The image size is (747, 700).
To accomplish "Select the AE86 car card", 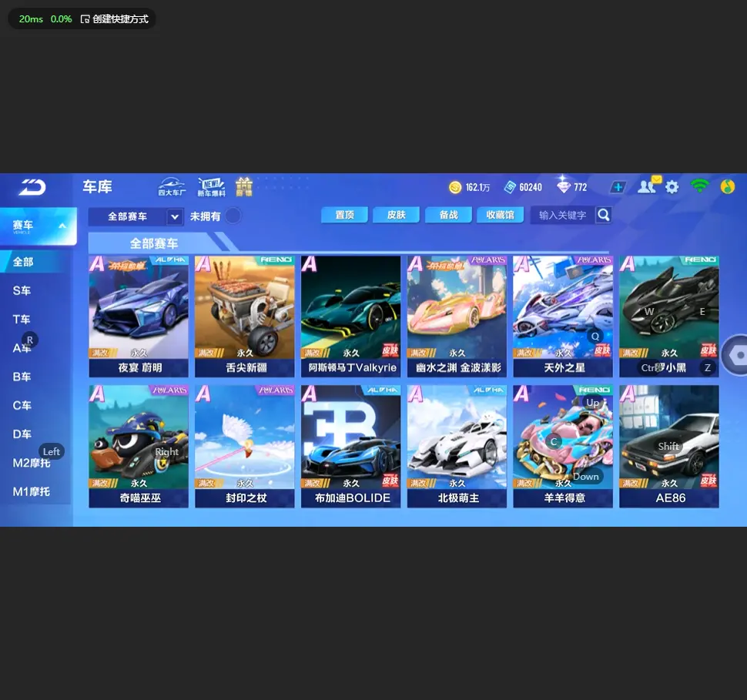I will click(669, 447).
